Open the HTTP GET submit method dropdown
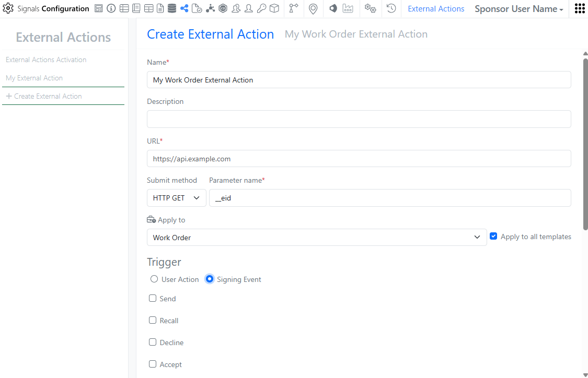Screen dimensions: 588x378 pos(177,198)
